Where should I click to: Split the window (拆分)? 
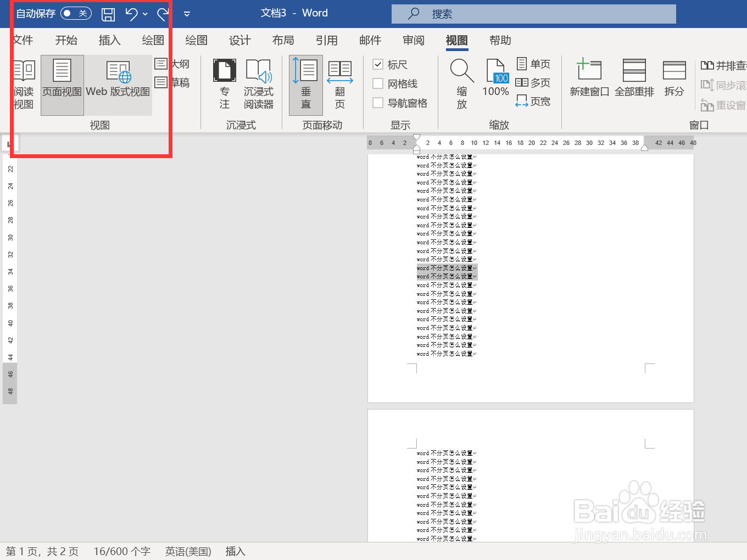(674, 80)
